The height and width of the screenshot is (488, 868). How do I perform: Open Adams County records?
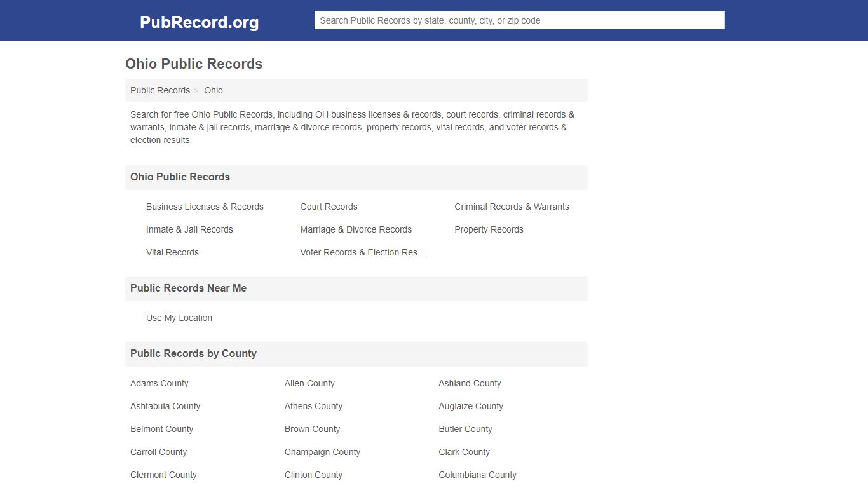click(159, 383)
